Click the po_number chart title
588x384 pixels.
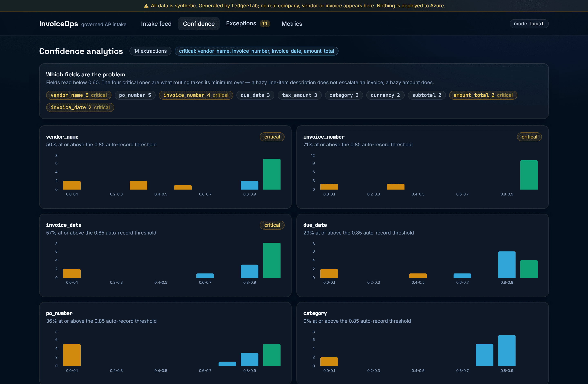pos(59,313)
